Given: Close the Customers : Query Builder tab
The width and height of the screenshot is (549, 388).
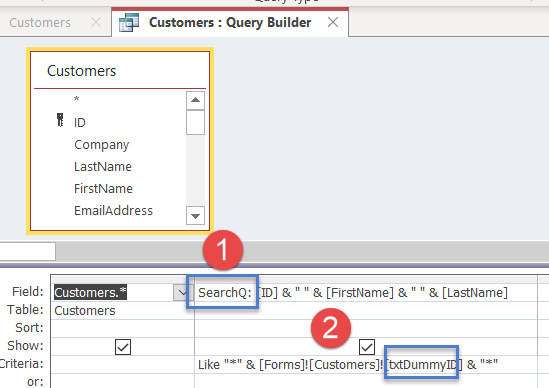Looking at the screenshot, I should pyautogui.click(x=333, y=22).
